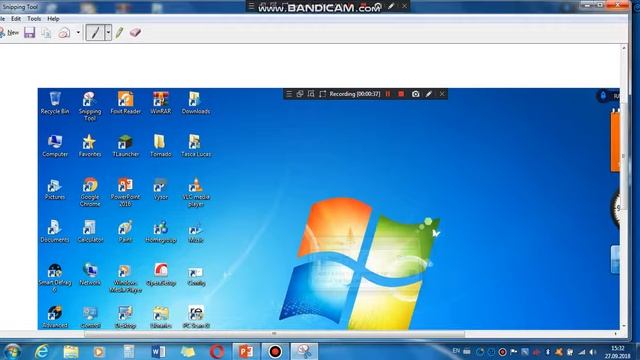The image size is (640, 360).
Task: Select the Highlighter tool
Action: 119,33
